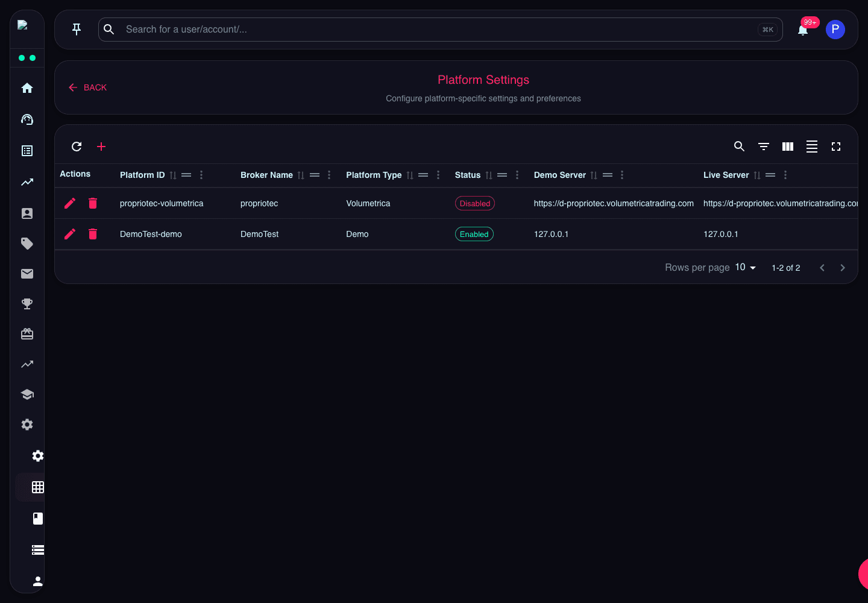Screen dimensions: 868x603
Task: Open Platform Type column actions menu
Action: [x=438, y=175]
